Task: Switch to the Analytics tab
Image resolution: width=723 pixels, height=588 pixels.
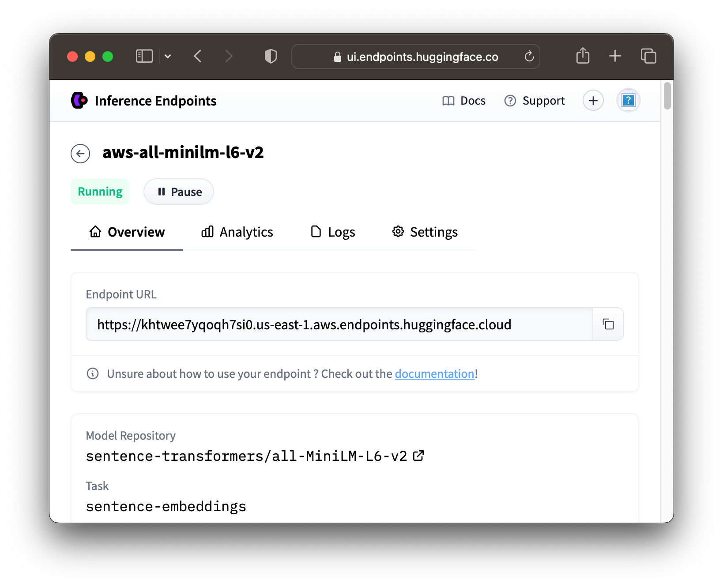Action: point(237,232)
